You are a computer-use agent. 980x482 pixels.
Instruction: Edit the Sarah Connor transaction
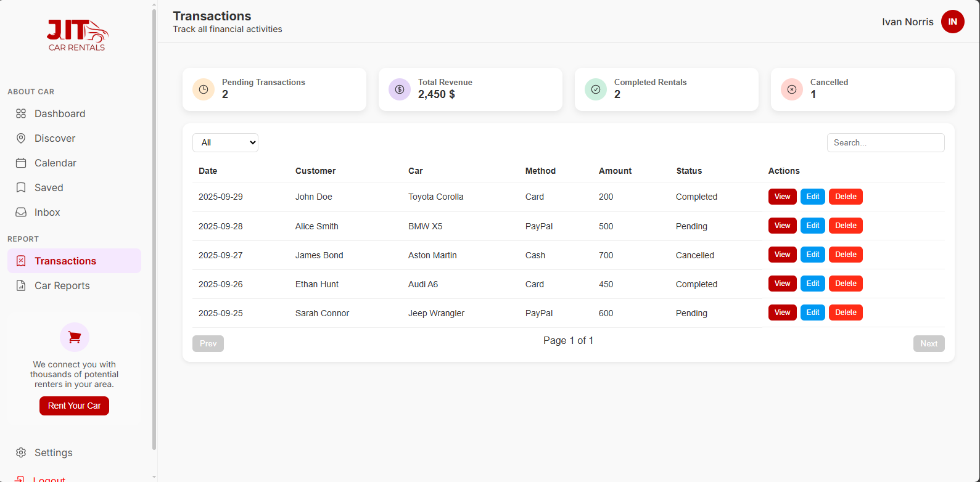click(x=813, y=312)
